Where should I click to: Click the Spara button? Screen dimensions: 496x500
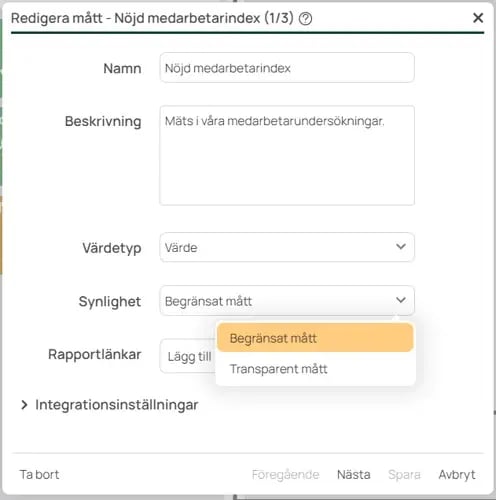(x=404, y=474)
